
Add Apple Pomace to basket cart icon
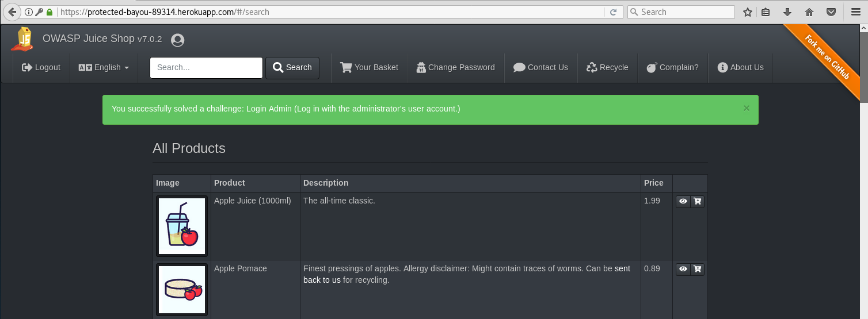coord(698,269)
